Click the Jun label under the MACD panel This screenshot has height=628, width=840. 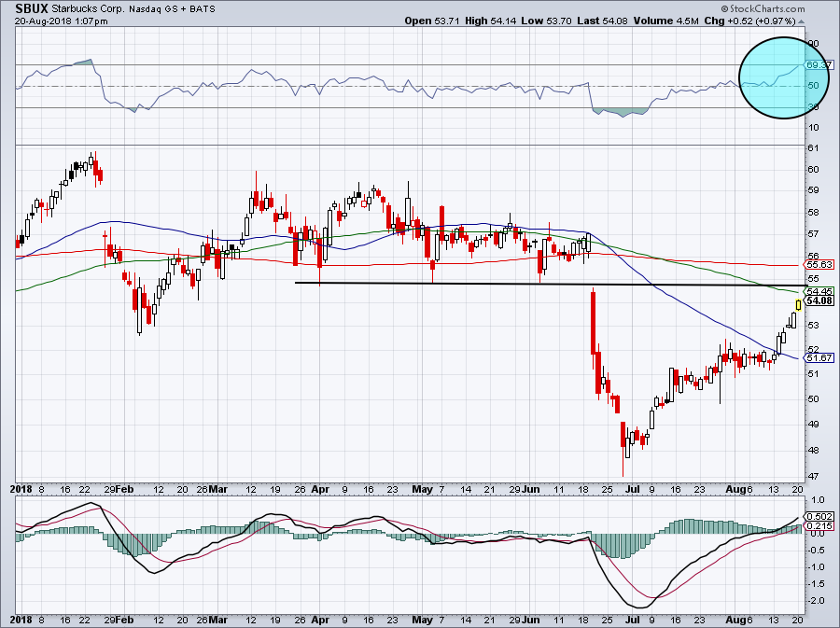(x=531, y=620)
